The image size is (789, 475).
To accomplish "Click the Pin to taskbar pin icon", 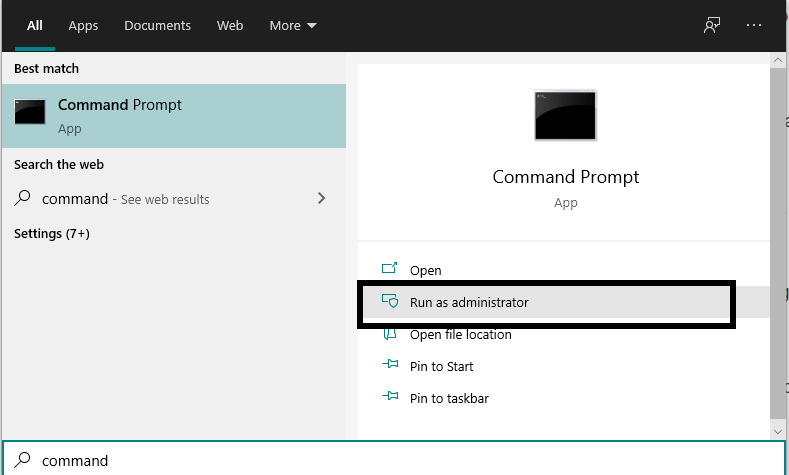I will pyautogui.click(x=390, y=397).
